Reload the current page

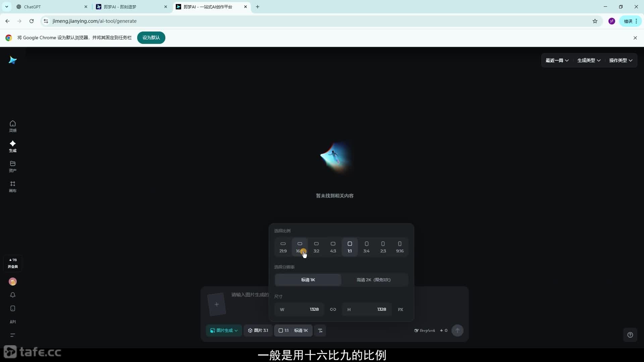click(32, 21)
